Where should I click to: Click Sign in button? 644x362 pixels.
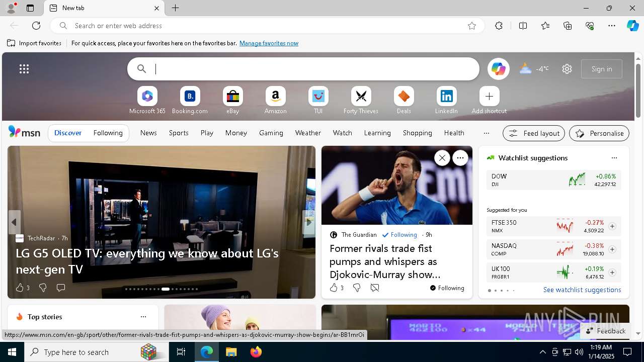[x=602, y=69]
